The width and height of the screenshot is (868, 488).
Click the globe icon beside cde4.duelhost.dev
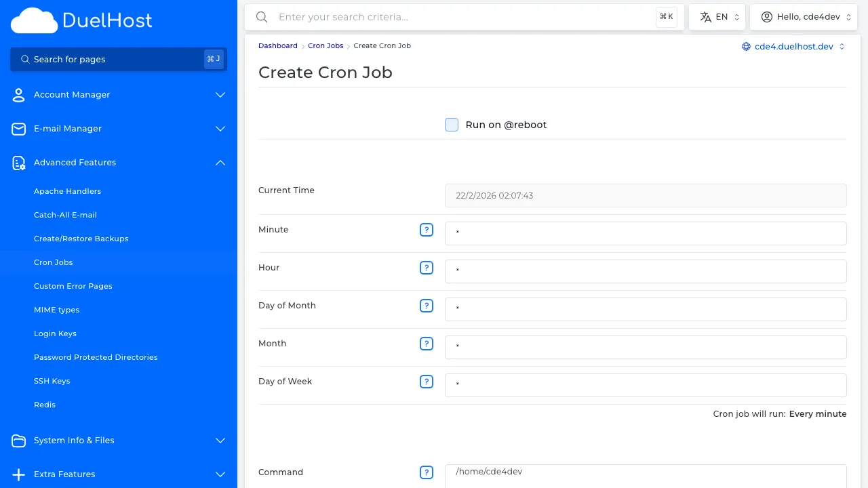(746, 46)
